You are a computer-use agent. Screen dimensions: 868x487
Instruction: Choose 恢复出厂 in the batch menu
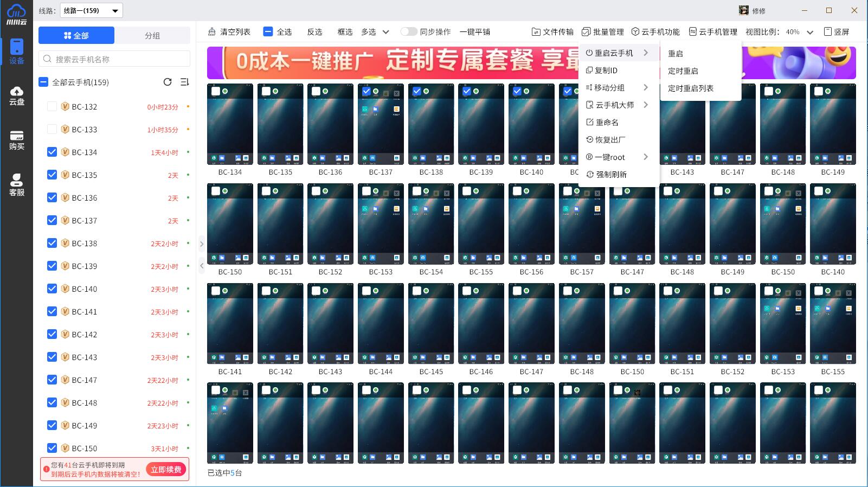click(610, 140)
